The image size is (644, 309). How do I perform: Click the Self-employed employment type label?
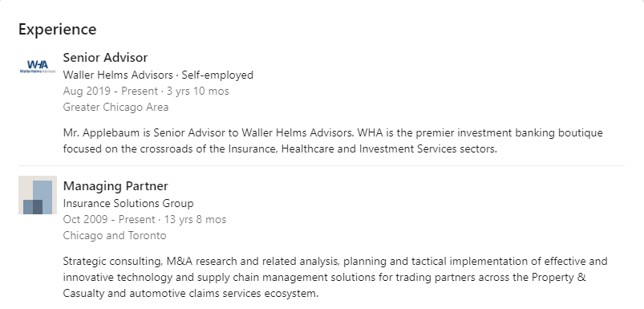coord(217,75)
